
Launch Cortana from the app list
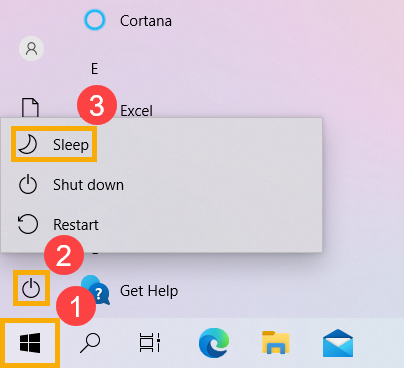pyautogui.click(x=128, y=21)
